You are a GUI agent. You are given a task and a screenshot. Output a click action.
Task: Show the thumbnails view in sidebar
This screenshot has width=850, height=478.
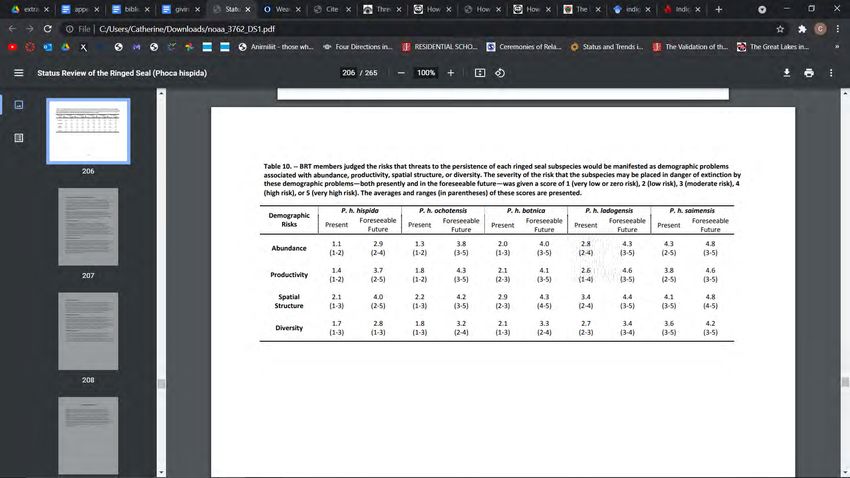(18, 105)
